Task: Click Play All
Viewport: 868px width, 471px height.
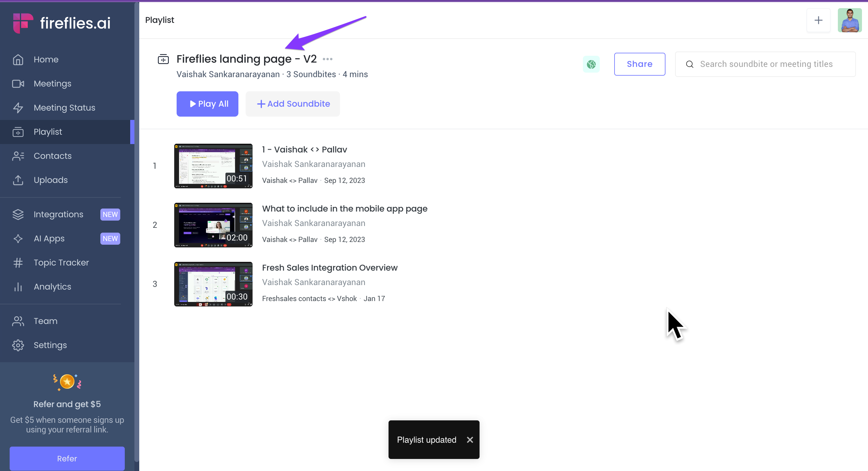Action: 207,104
